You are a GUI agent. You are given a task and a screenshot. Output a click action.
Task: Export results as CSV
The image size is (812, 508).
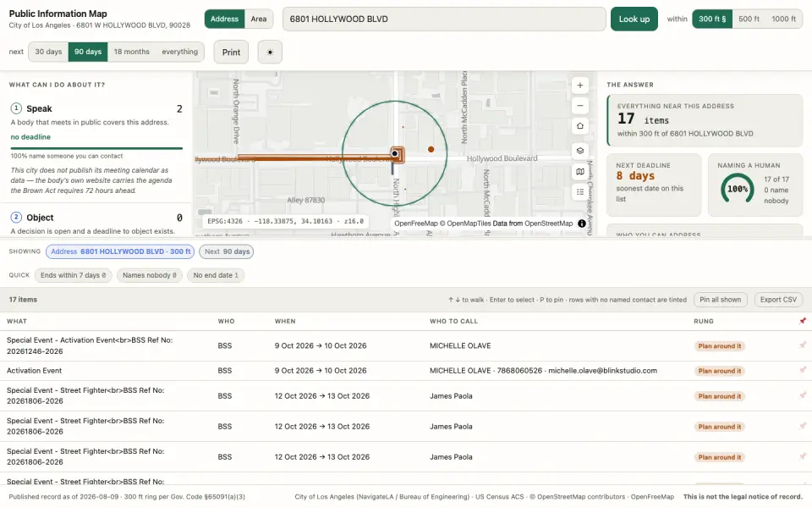(778, 300)
